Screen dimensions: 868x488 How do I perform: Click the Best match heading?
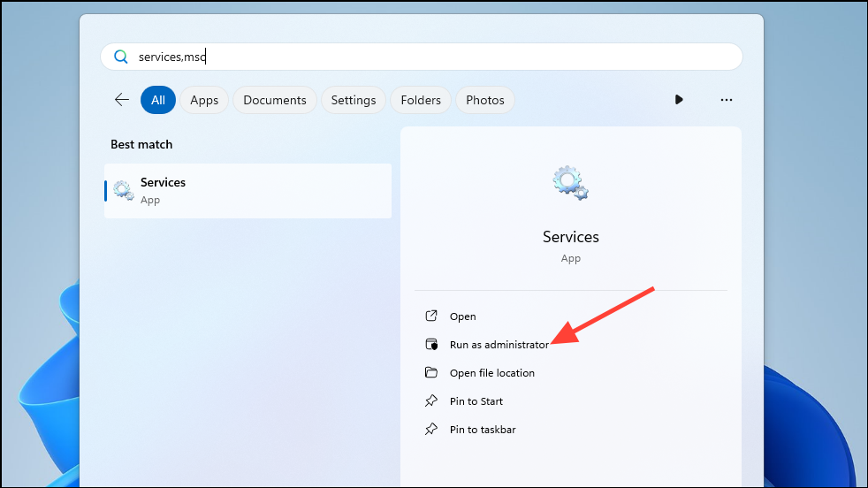(x=141, y=145)
